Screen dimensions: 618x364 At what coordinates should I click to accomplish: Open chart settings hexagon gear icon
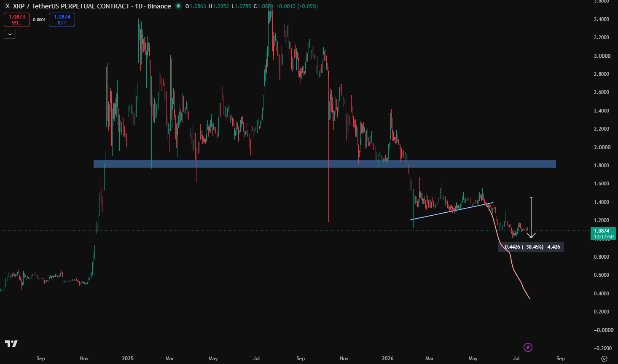604,359
